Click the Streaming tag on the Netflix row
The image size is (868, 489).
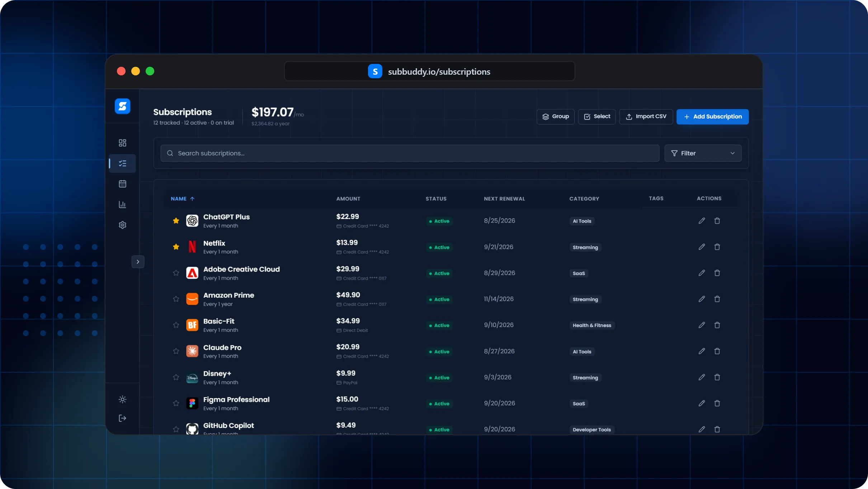[x=585, y=247]
